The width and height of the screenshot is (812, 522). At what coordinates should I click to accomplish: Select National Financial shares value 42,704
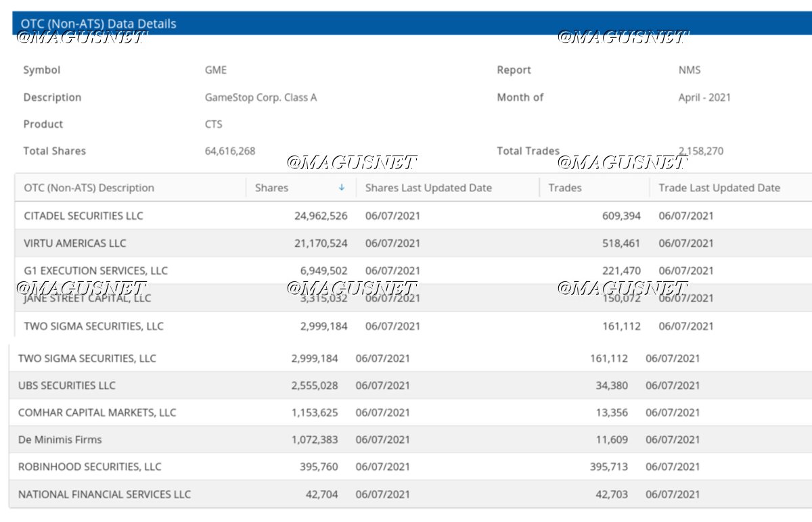(x=322, y=494)
